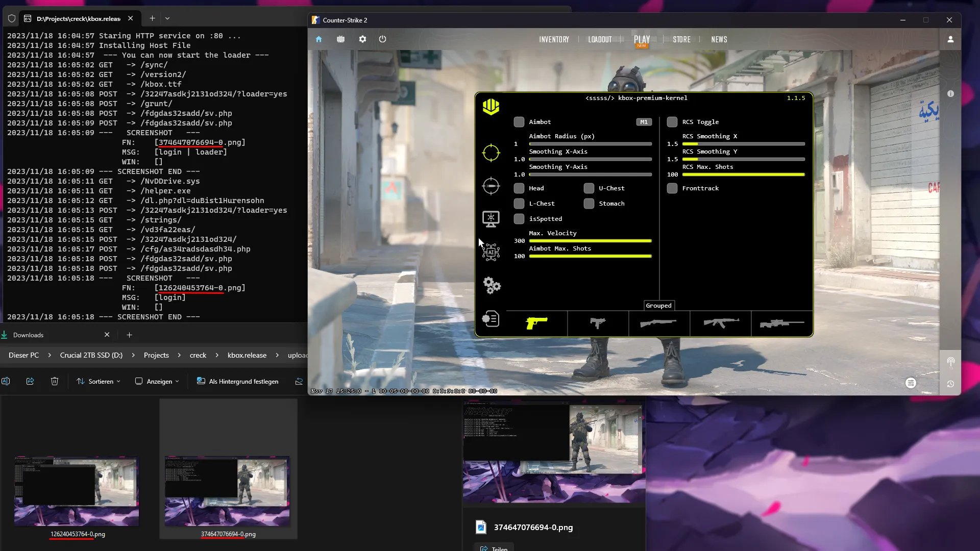Enable the RCS Toggle checkbox

click(671, 122)
